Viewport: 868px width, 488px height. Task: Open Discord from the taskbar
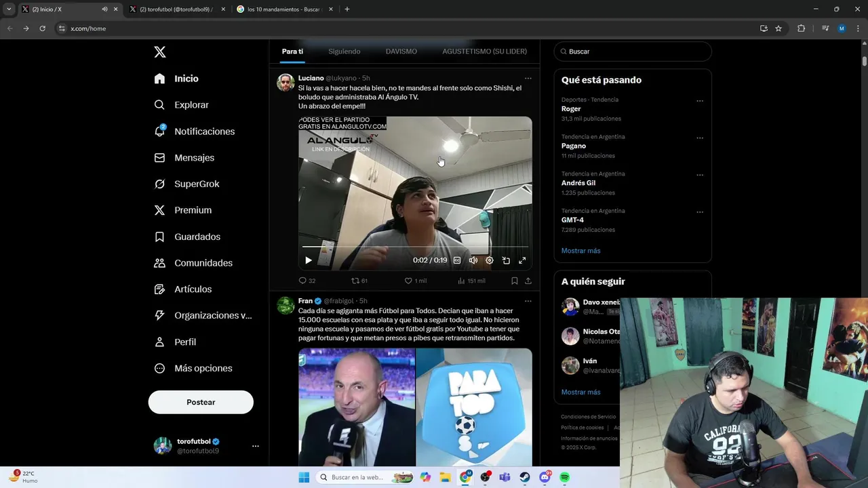[545, 477]
